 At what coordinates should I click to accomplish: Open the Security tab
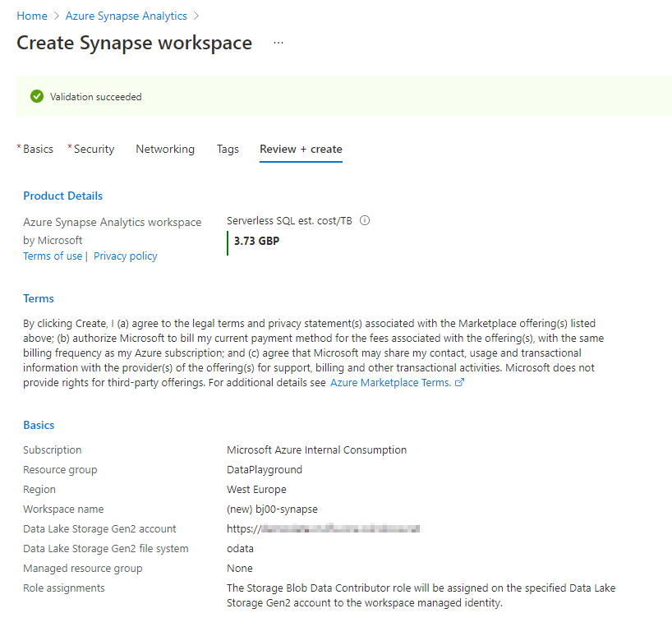point(94,149)
